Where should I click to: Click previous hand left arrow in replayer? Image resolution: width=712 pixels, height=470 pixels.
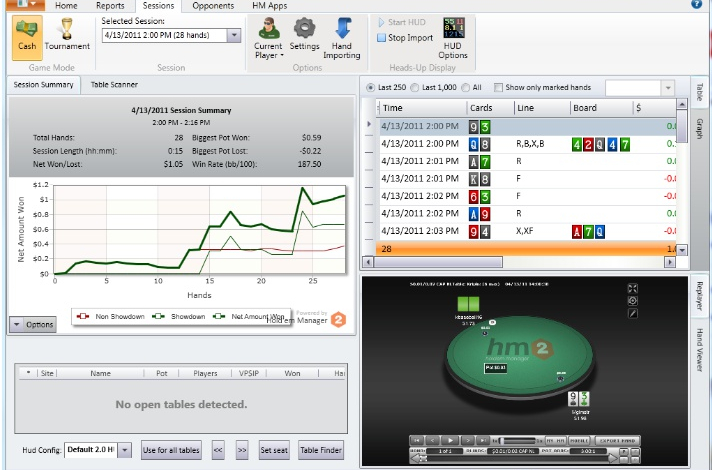(x=417, y=458)
